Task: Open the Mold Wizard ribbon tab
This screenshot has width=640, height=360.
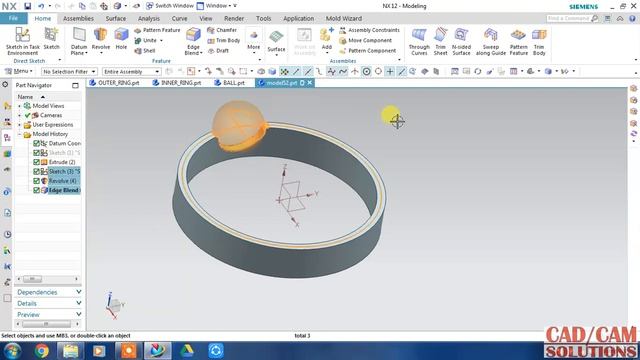Action: tap(344, 18)
